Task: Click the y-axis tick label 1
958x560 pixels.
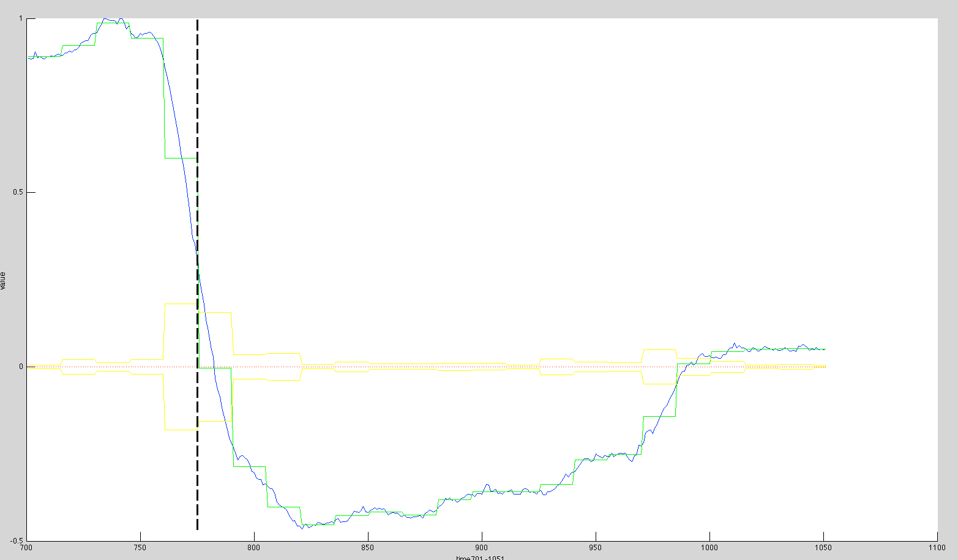Action: (x=20, y=19)
